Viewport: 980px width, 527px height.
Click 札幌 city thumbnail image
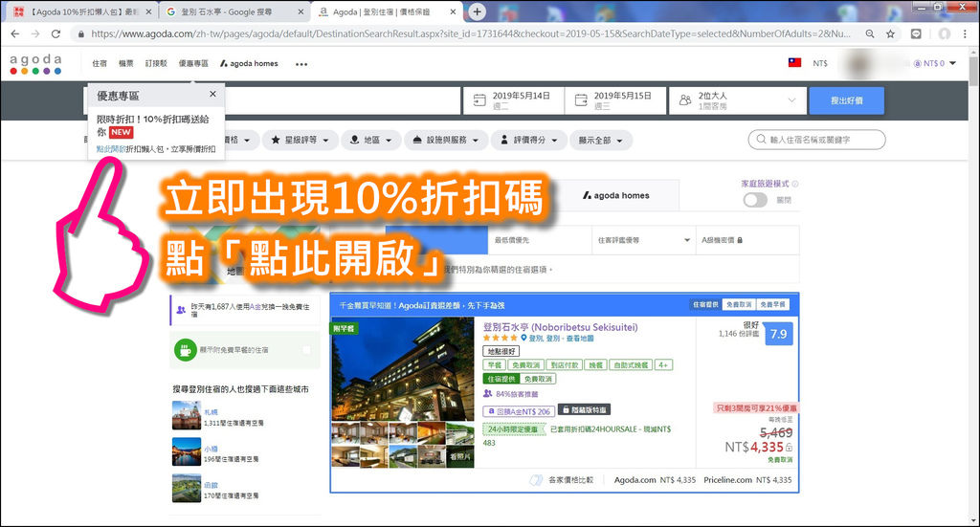pos(187,415)
